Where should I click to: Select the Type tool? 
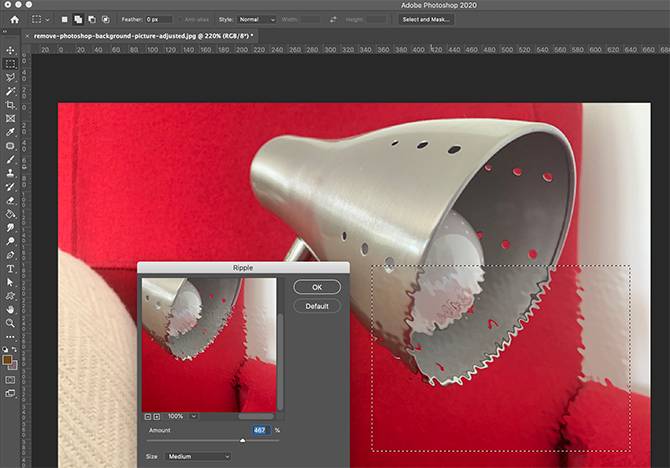(x=11, y=269)
